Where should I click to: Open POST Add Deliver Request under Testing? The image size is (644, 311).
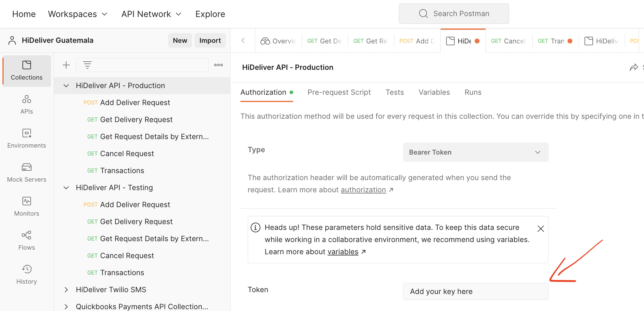coord(142,205)
